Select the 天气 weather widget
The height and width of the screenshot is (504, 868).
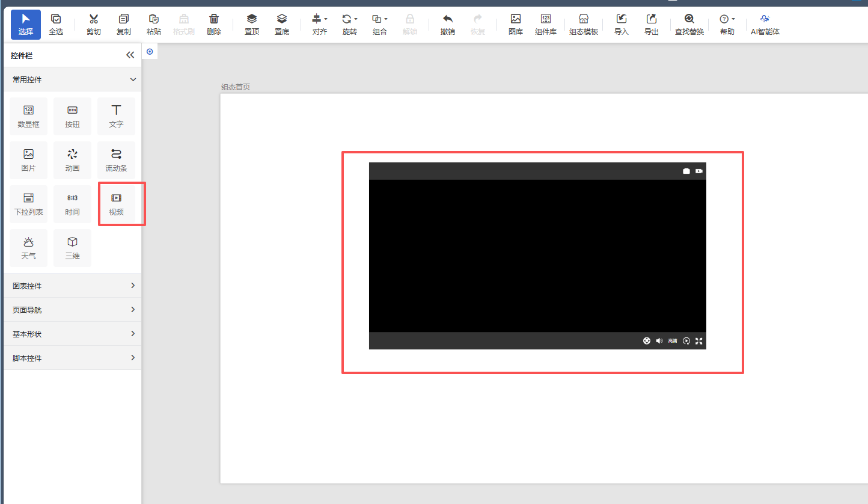(x=28, y=248)
